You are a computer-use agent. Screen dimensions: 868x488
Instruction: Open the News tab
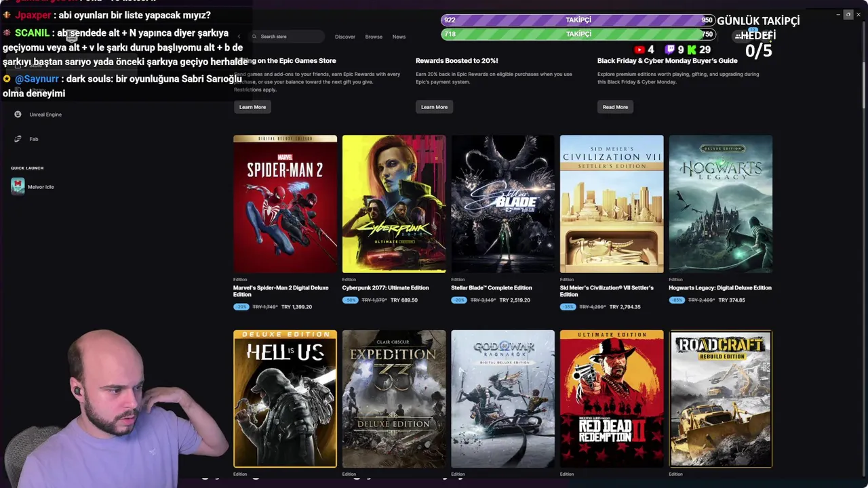[x=399, y=37]
